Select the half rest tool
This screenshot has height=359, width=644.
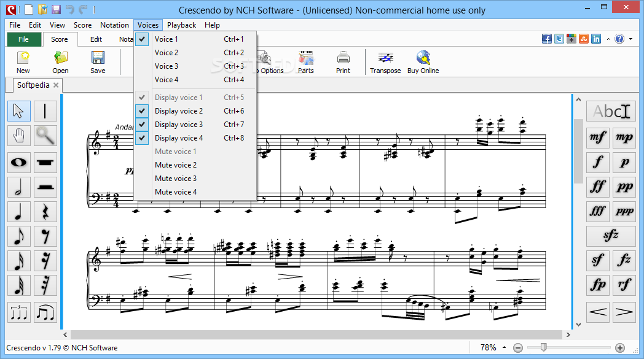(45, 188)
